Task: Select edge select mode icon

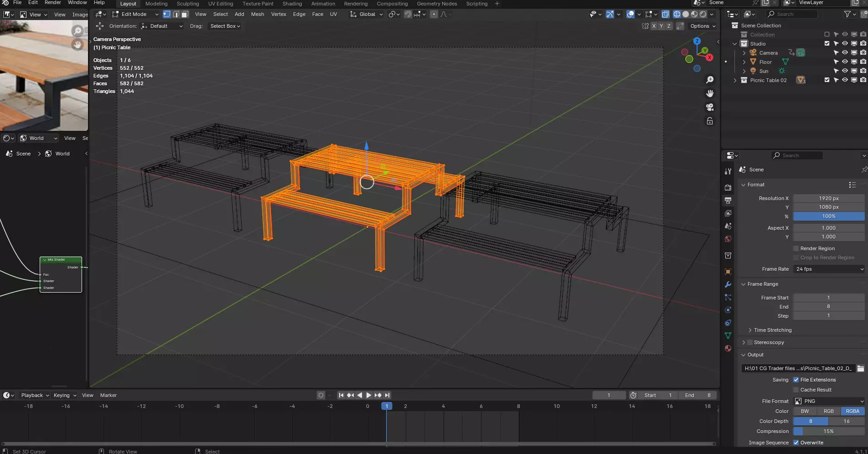Action: [176, 14]
